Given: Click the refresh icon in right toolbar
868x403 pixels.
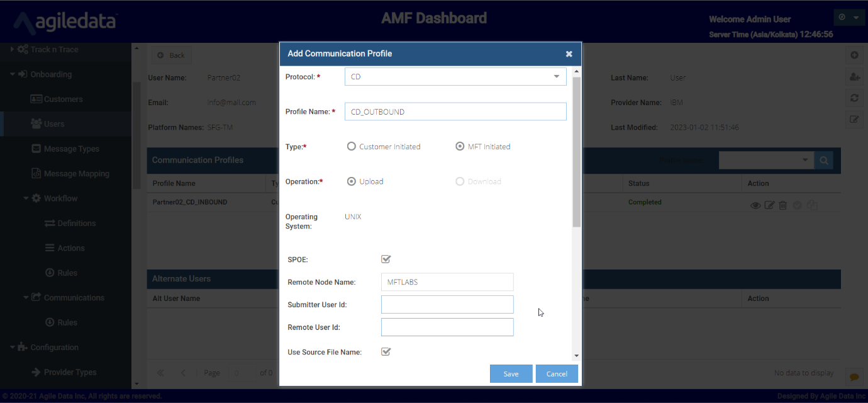Looking at the screenshot, I should pyautogui.click(x=854, y=98).
